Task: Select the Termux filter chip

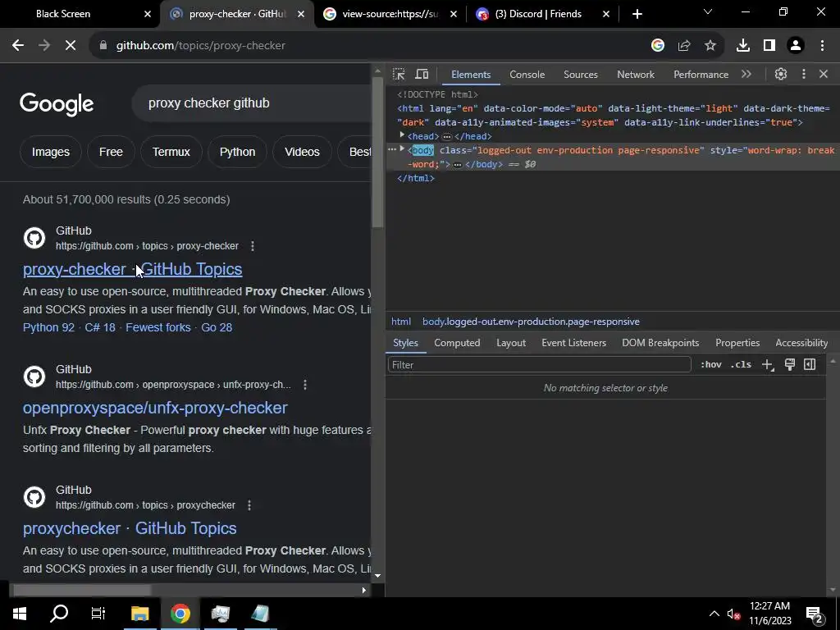Action: 171,152
